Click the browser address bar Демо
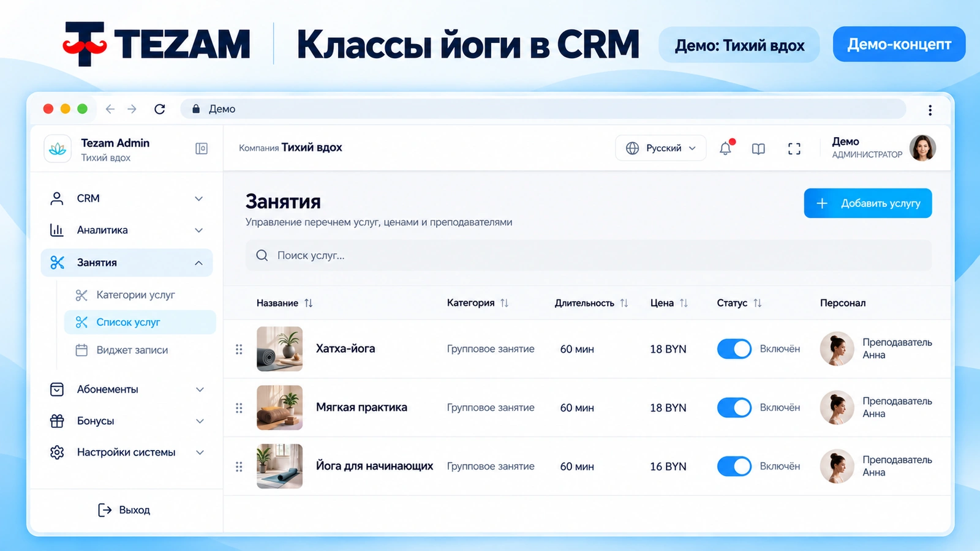 point(543,109)
